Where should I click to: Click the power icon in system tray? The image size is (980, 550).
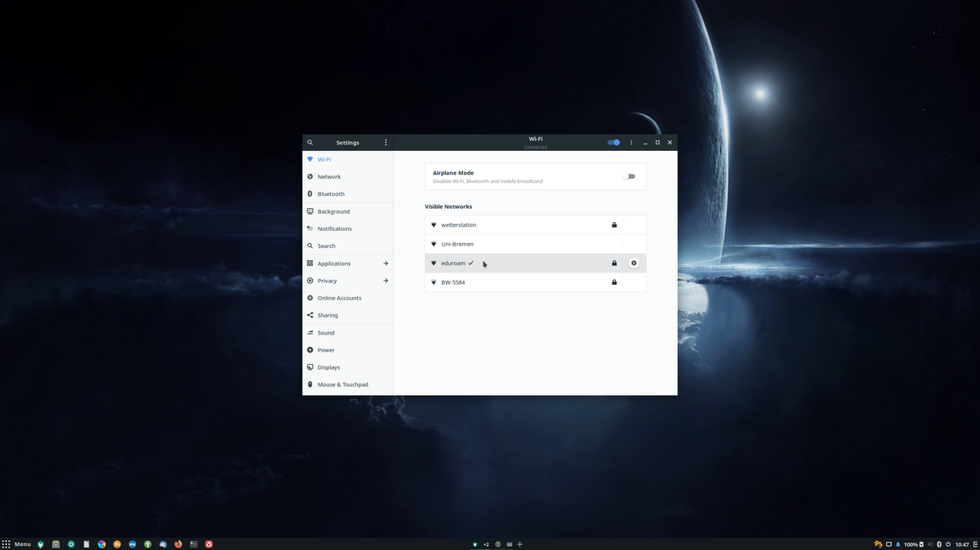(x=948, y=544)
